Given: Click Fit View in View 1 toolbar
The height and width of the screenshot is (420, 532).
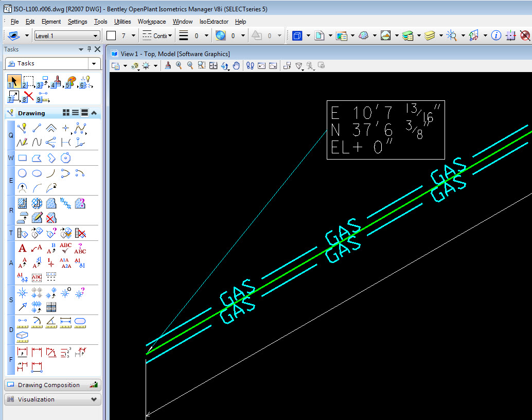Looking at the screenshot, I should 213,65.
